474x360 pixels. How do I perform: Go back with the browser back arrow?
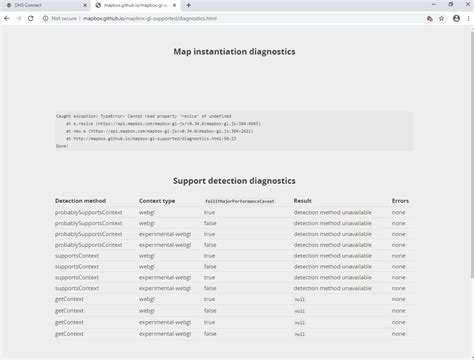click(7, 19)
